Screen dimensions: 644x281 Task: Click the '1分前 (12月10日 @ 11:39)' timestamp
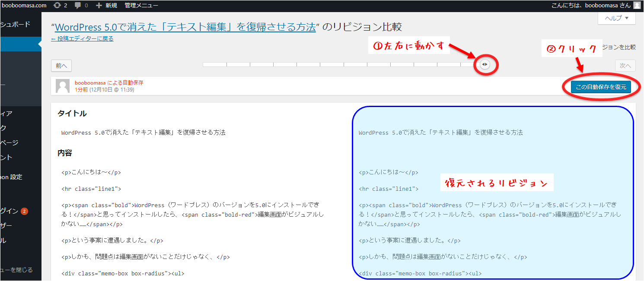tap(104, 90)
